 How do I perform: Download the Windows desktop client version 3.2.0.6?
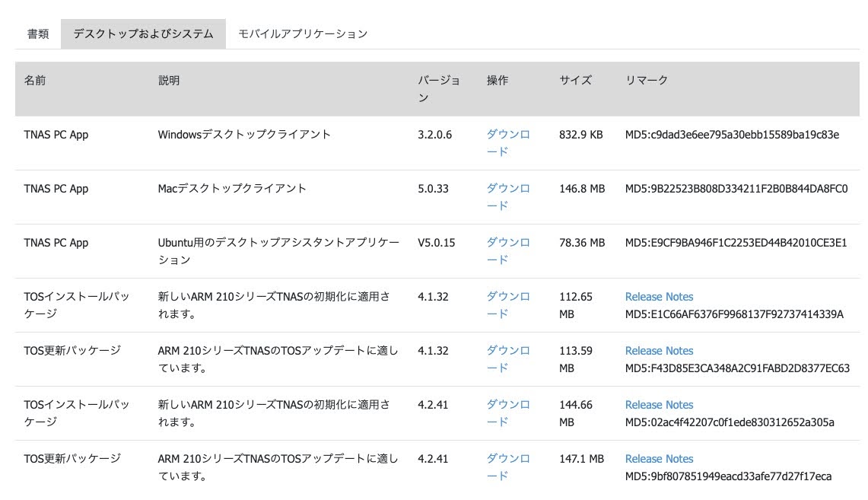pos(508,143)
